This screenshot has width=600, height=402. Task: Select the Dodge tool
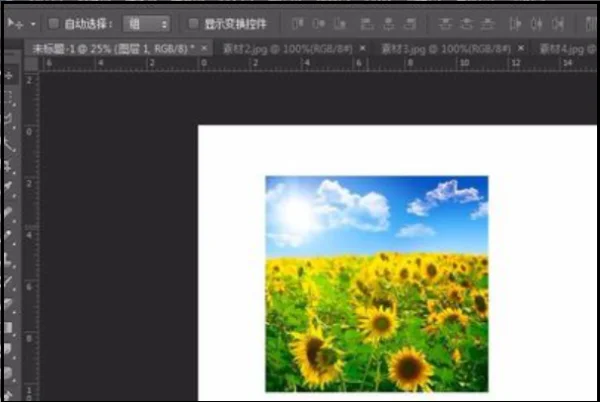[x=9, y=373]
